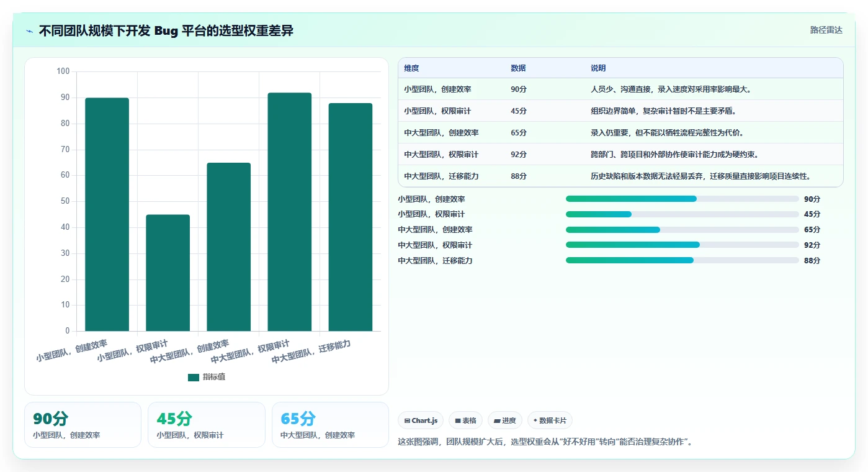Click the 说明 column header
Image resolution: width=868 pixels, height=472 pixels.
pos(598,68)
